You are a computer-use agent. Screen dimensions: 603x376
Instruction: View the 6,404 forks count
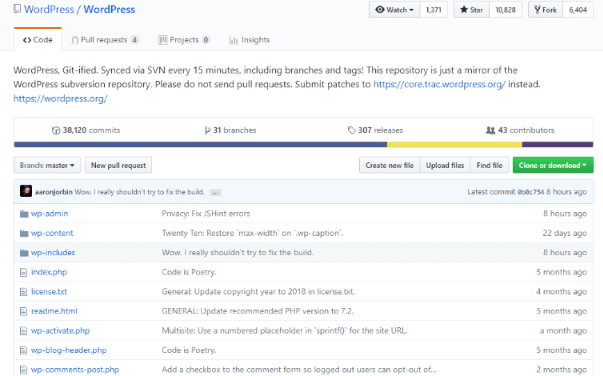tap(578, 10)
